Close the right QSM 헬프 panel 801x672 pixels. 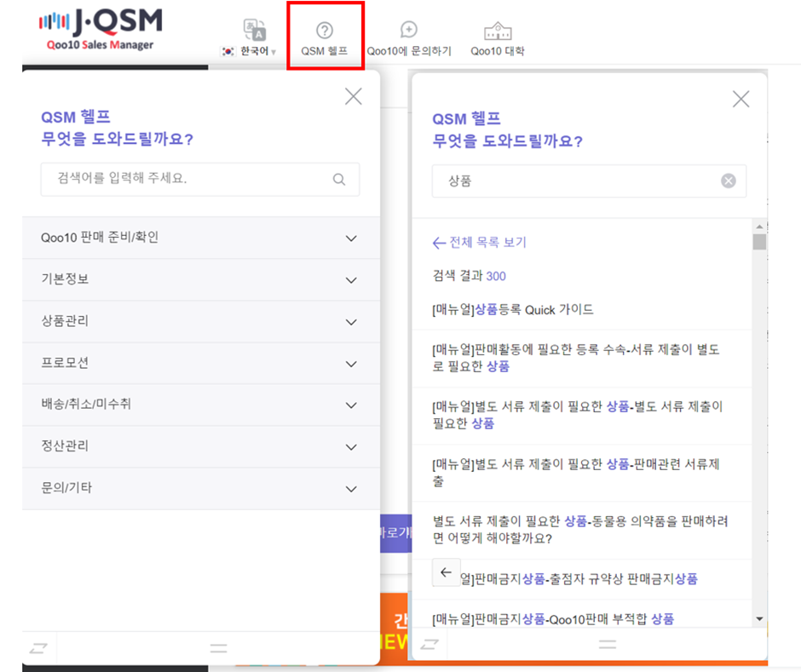(x=740, y=99)
